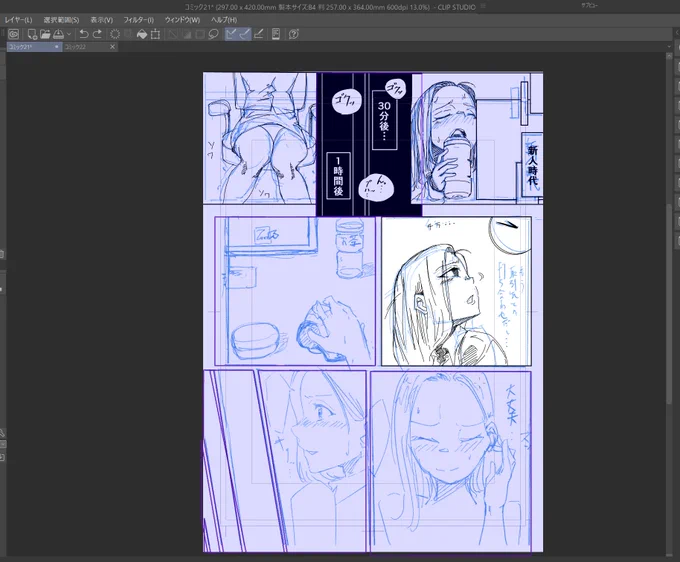Viewport: 680px width, 562px height.
Task: Click the 30分後 caption text box
Action: 384,120
